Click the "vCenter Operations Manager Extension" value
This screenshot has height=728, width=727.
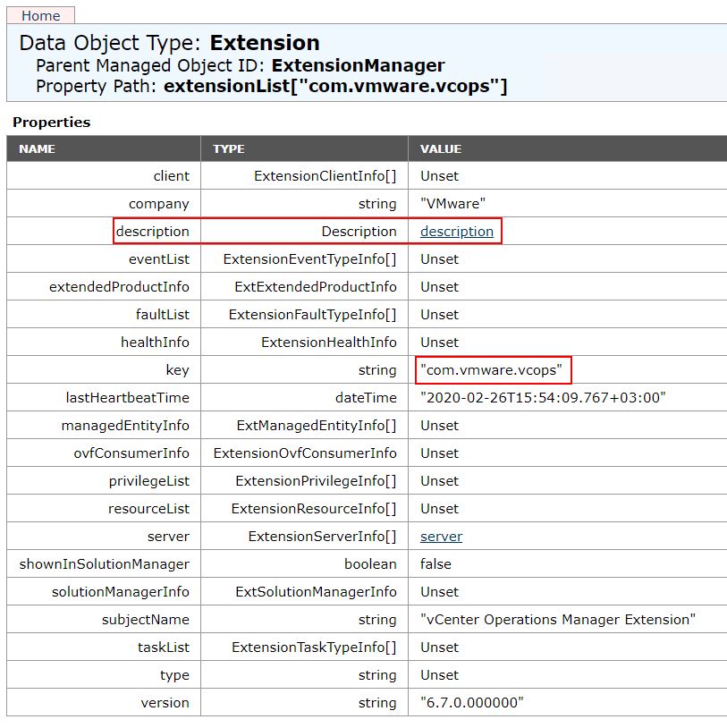[558, 620]
